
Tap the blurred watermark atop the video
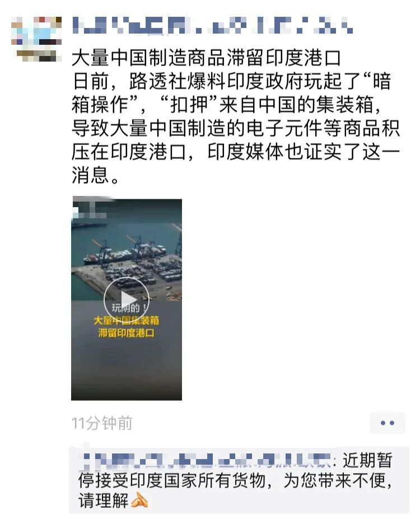pyautogui.click(x=89, y=210)
